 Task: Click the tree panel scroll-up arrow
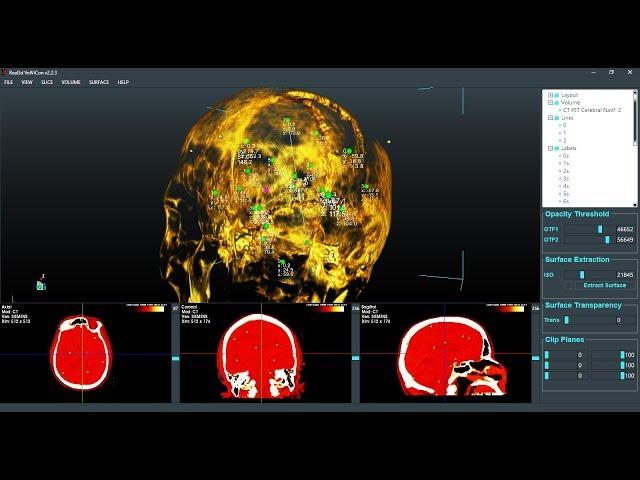[635, 92]
